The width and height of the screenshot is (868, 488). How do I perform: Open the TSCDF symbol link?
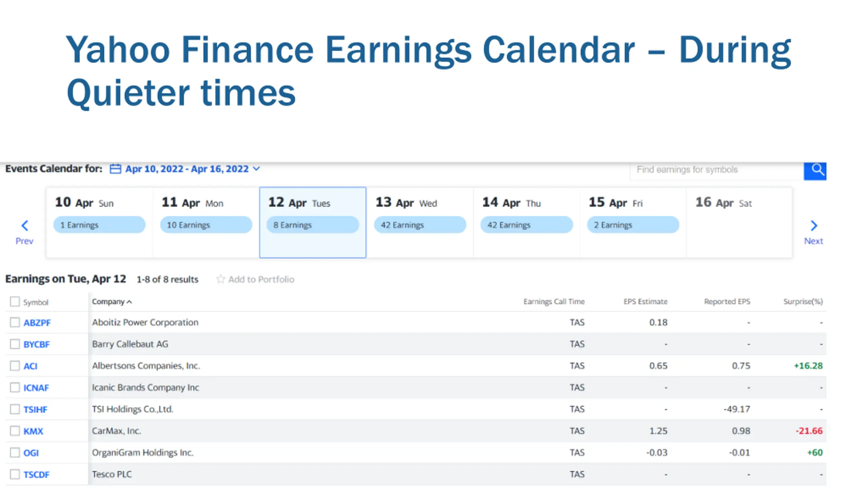coord(36,474)
